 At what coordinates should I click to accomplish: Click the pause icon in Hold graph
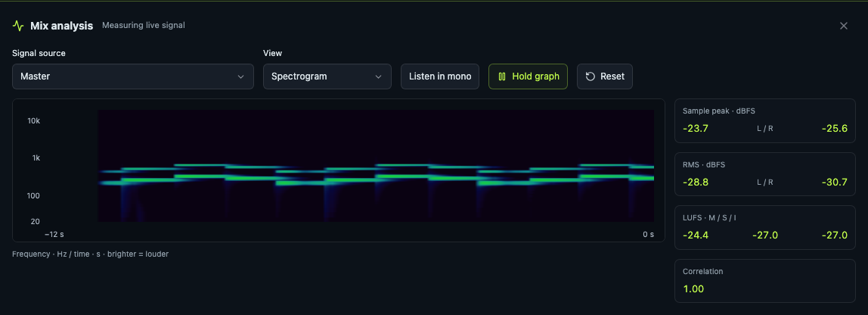click(502, 76)
